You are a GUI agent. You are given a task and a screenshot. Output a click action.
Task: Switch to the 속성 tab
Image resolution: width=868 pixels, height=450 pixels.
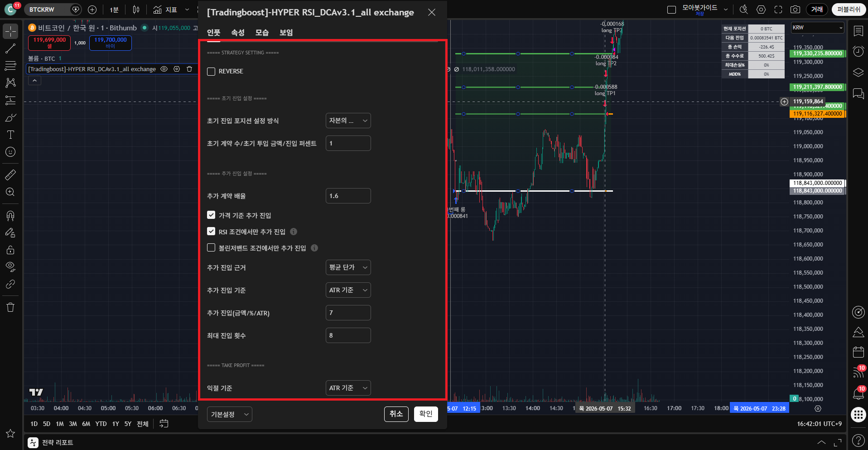pos(238,33)
